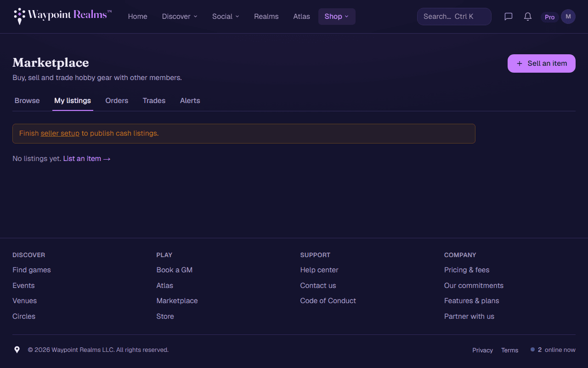Open the Trades tab

tap(154, 101)
